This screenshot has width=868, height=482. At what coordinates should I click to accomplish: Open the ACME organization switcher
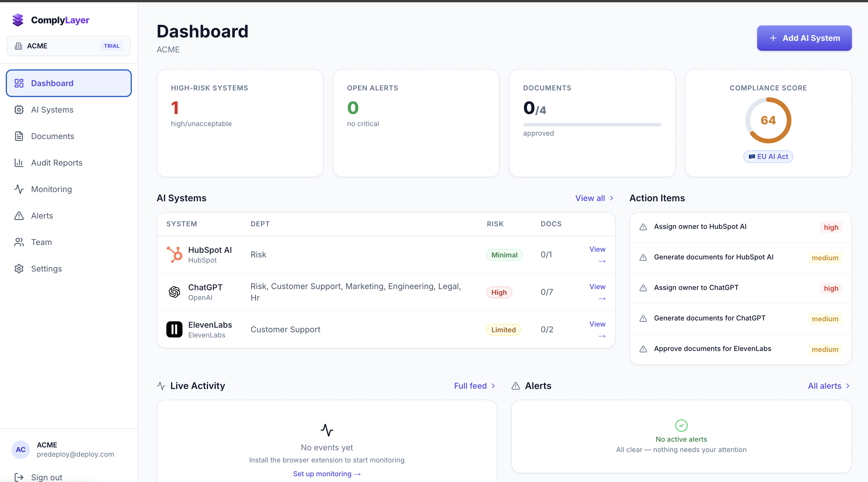69,46
